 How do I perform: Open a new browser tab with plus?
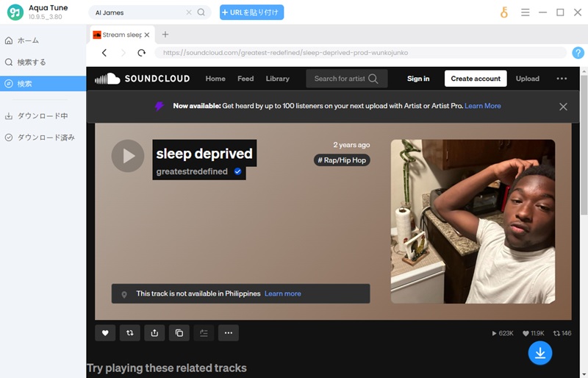pos(165,35)
